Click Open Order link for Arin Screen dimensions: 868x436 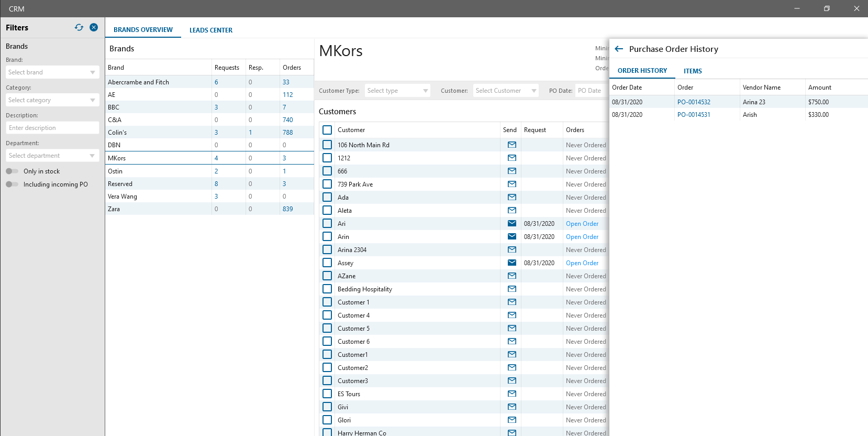coord(582,237)
